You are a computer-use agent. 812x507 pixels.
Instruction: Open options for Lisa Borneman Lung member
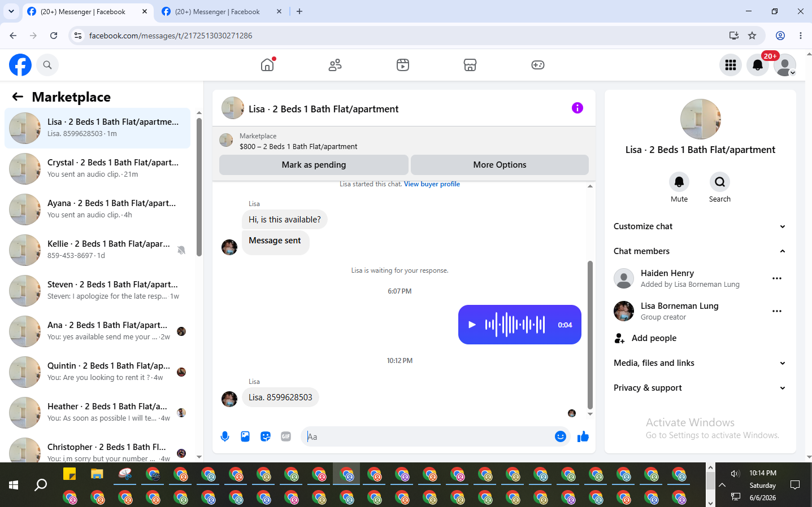click(x=777, y=311)
